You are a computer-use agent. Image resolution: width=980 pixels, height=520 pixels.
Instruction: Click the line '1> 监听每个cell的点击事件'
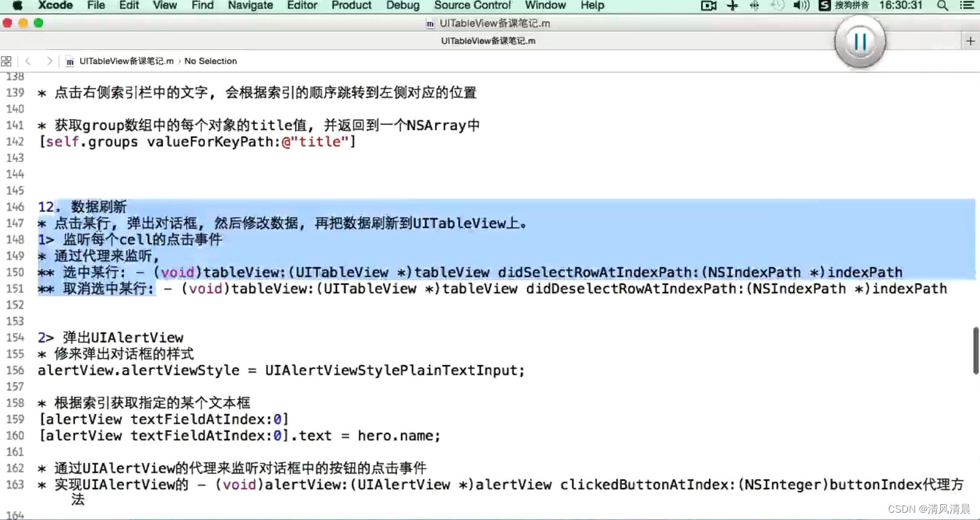click(130, 240)
